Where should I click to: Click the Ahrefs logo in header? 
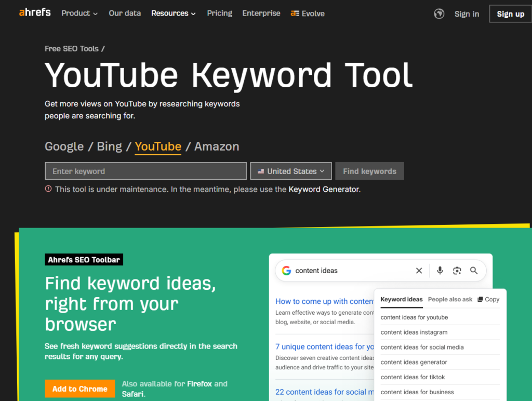click(x=35, y=12)
